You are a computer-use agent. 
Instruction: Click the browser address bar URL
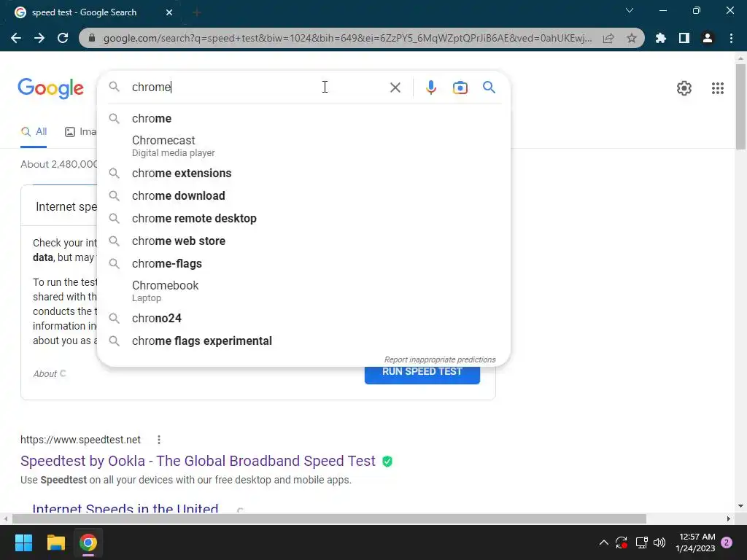point(348,38)
